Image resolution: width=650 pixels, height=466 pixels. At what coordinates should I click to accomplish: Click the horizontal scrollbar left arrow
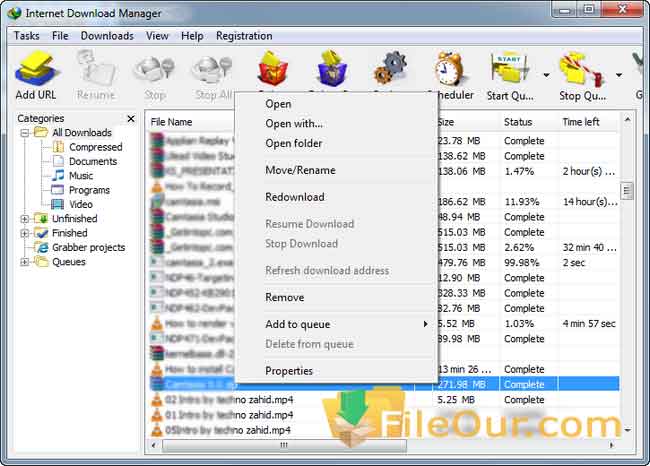pyautogui.click(x=154, y=446)
